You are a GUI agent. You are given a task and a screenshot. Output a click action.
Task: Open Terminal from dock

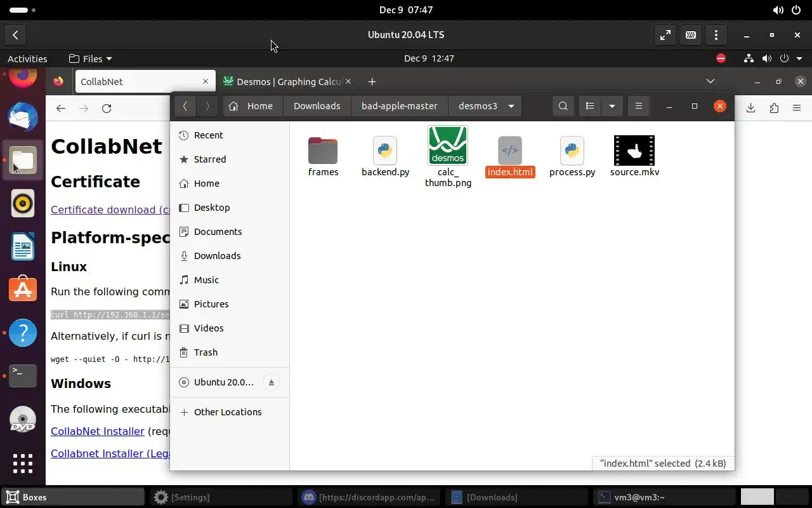pos(23,376)
